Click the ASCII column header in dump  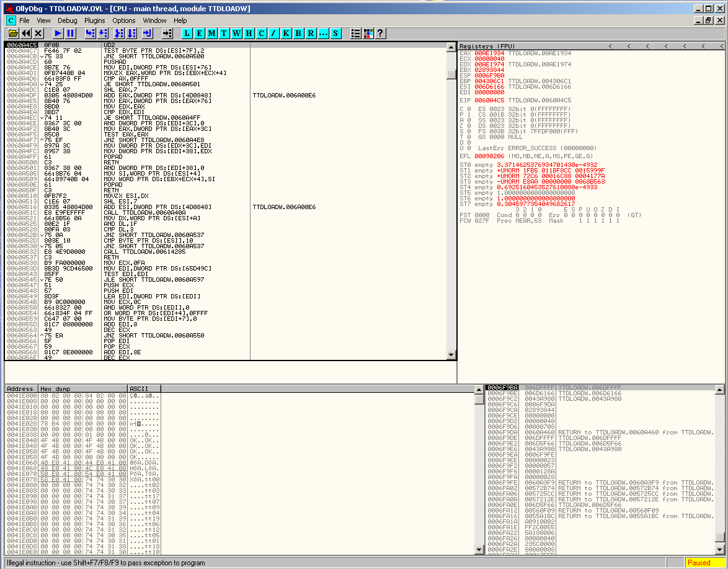point(144,388)
